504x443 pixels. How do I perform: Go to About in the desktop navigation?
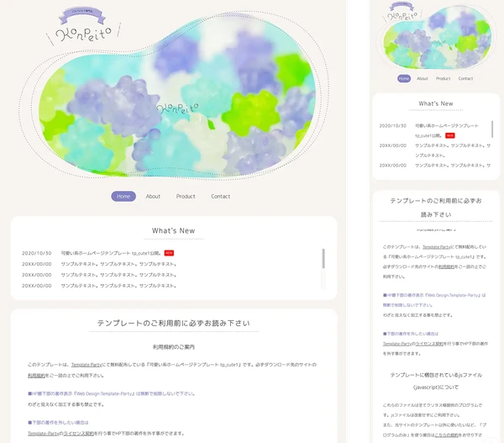[x=153, y=196]
